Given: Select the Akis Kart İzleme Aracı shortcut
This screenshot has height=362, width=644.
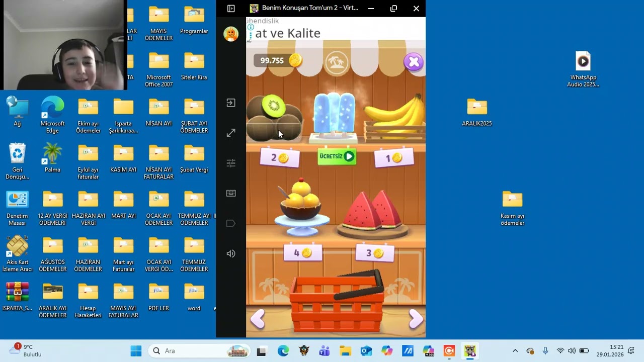Looking at the screenshot, I should tap(18, 254).
